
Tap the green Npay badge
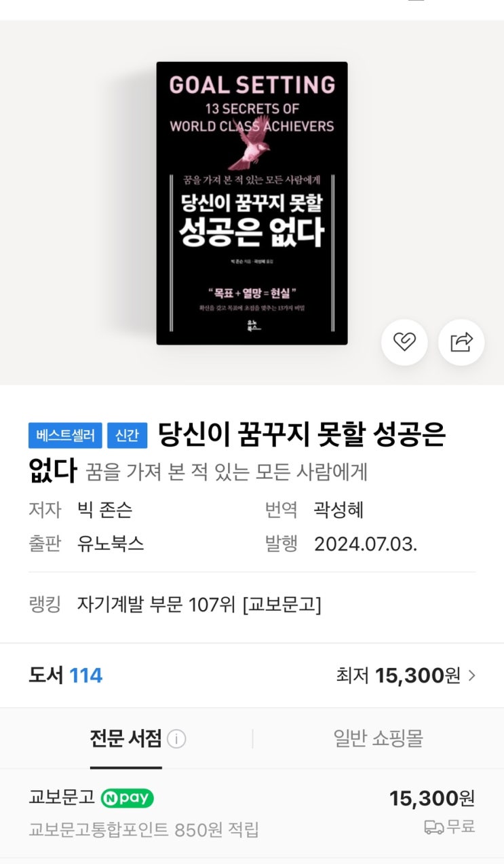[x=128, y=798]
